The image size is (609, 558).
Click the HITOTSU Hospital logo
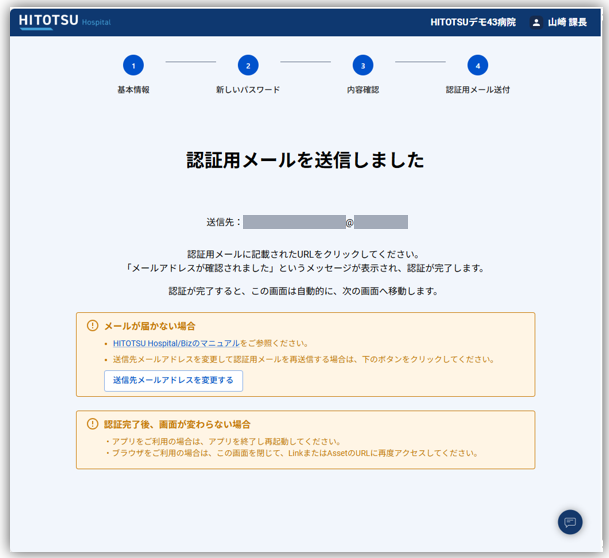(65, 21)
